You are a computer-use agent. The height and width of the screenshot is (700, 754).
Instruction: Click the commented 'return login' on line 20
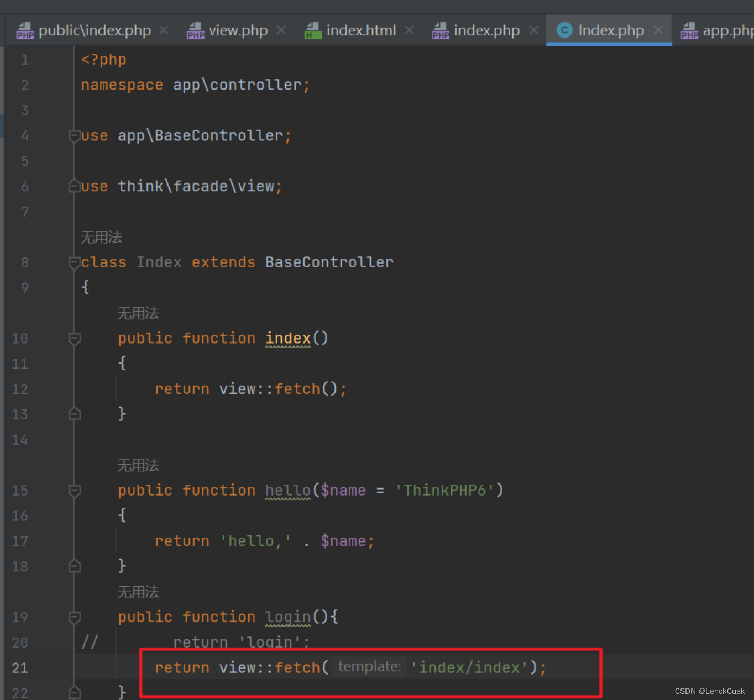[x=242, y=642]
